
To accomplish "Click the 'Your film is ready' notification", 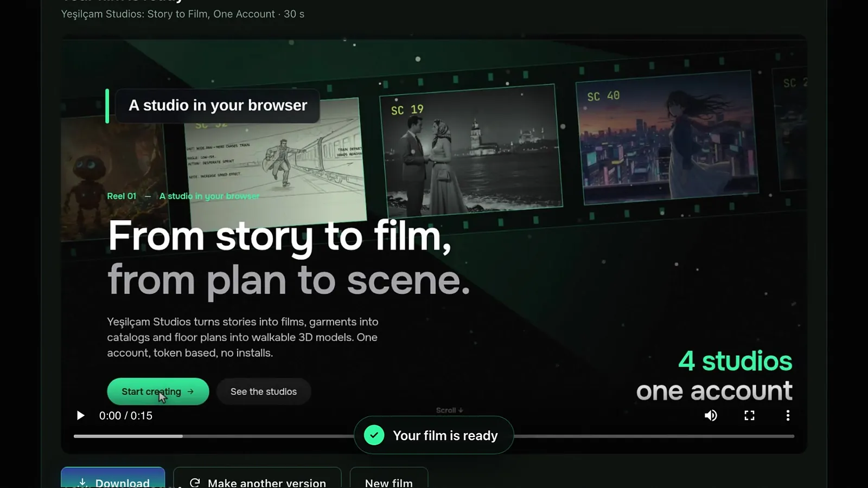I will 433,435.
